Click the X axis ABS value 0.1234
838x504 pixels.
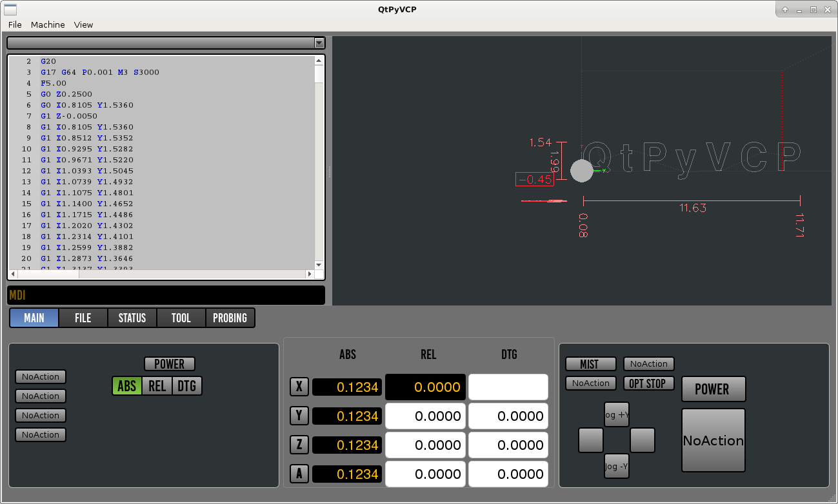click(x=347, y=387)
